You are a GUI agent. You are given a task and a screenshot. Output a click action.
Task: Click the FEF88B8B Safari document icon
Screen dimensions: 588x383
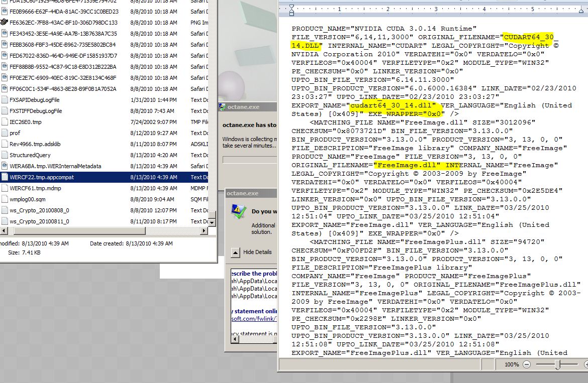[5, 67]
